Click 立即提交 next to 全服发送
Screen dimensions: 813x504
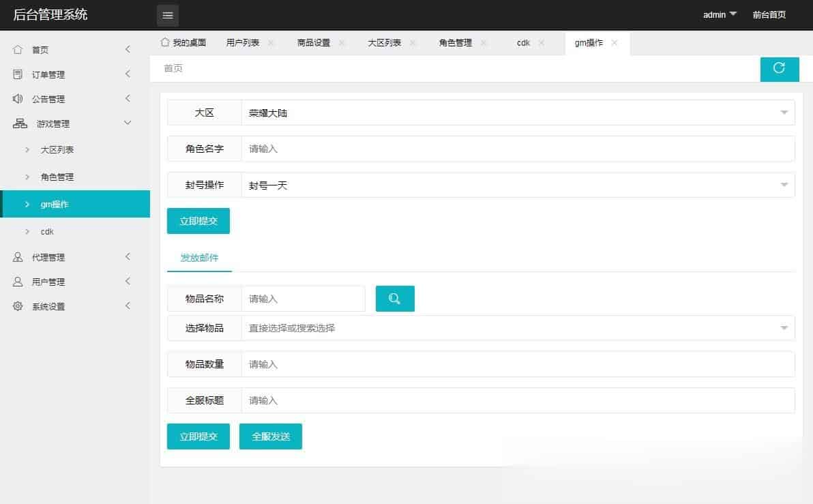198,436
